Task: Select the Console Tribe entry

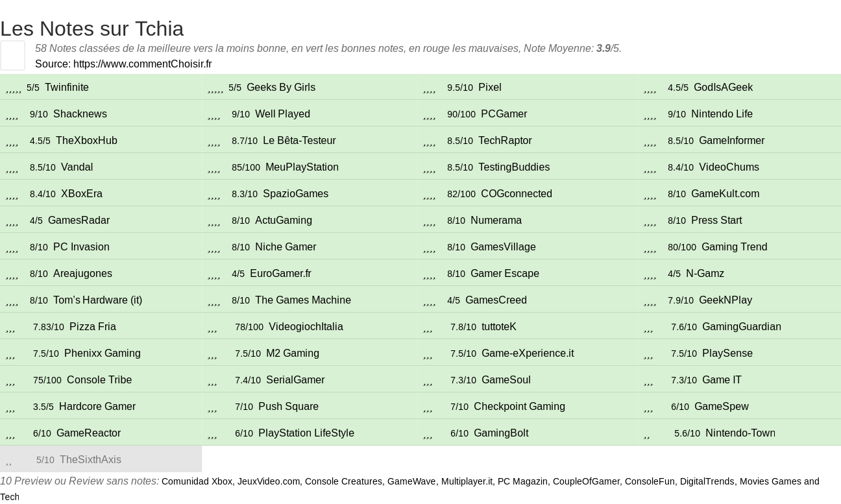Action: coord(99,379)
